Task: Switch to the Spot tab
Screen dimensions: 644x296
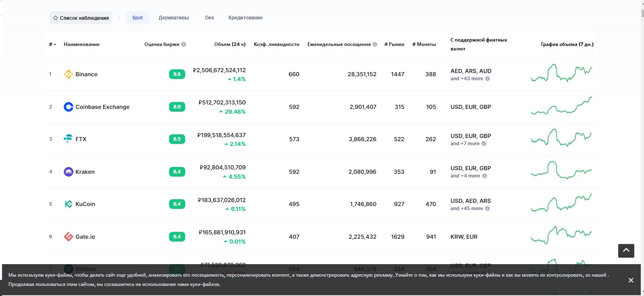Action: pyautogui.click(x=137, y=18)
